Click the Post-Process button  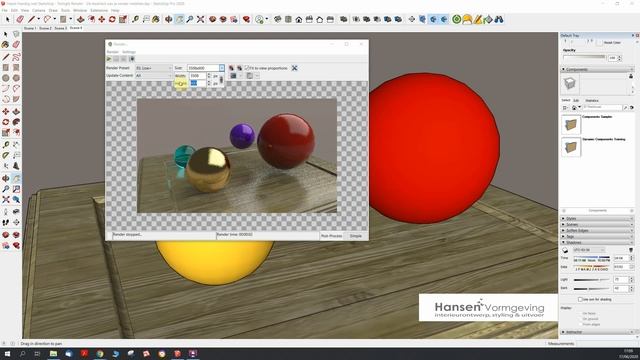tap(331, 236)
